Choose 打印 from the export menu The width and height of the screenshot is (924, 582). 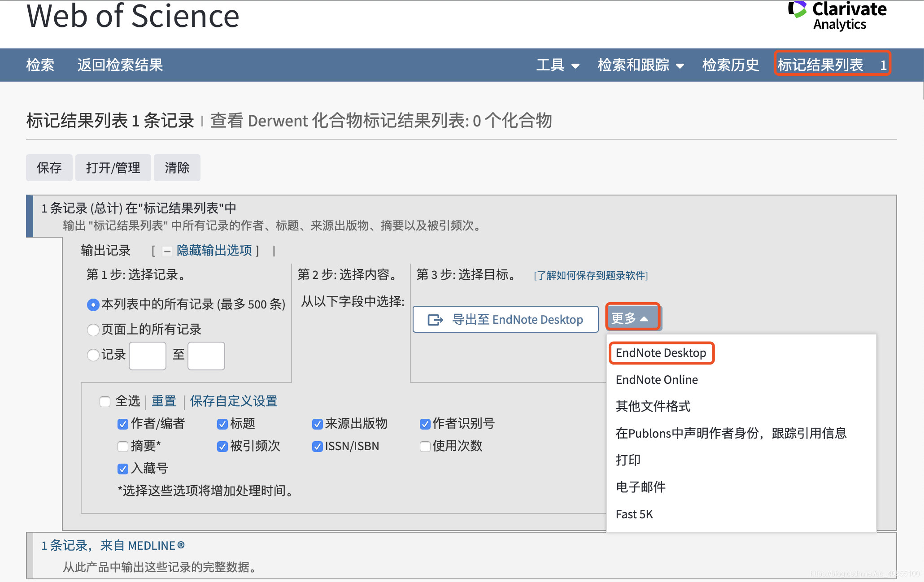tap(628, 460)
